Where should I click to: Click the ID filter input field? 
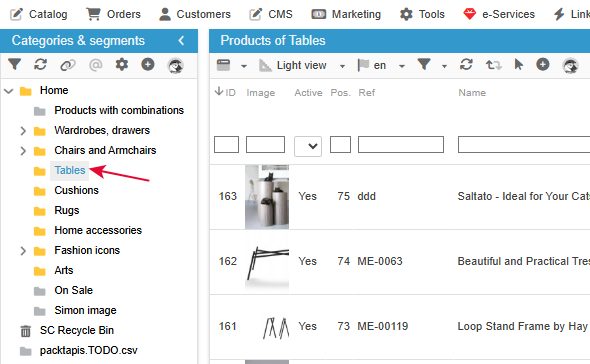(x=227, y=145)
